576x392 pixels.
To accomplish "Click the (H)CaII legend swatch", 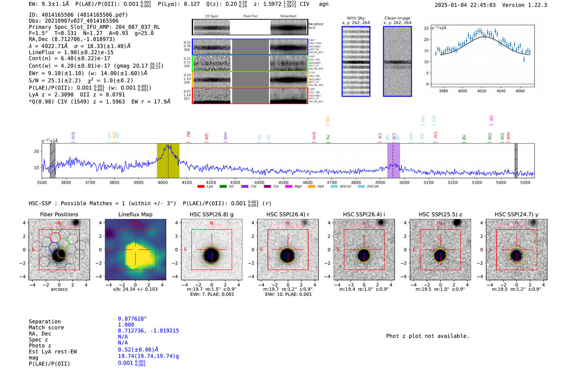I will (x=361, y=187).
